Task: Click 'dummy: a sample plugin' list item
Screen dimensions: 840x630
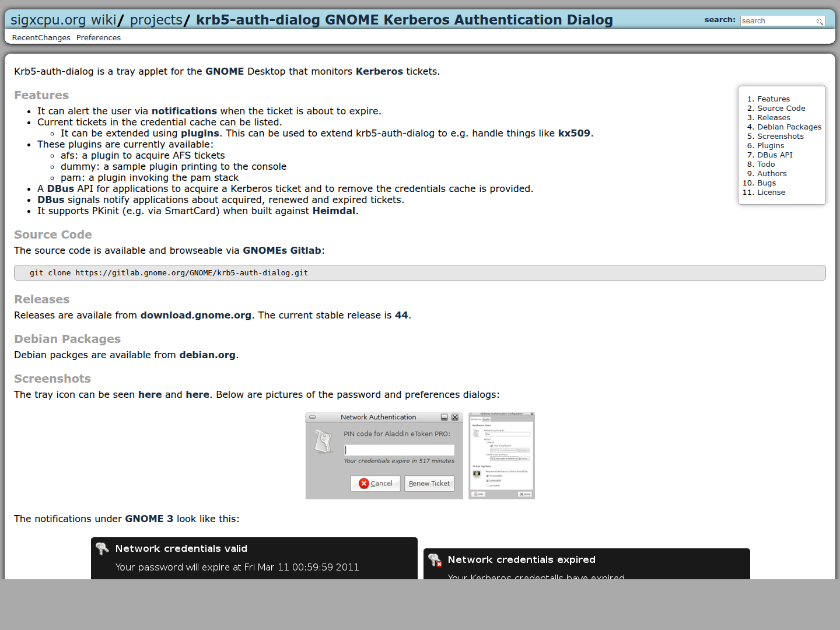Action: coord(174,166)
